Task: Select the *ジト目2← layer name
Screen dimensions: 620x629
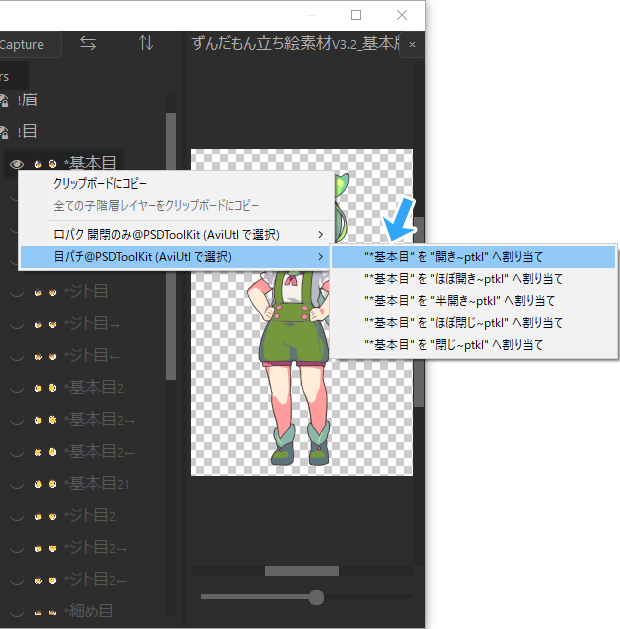Action: pyautogui.click(x=95, y=580)
